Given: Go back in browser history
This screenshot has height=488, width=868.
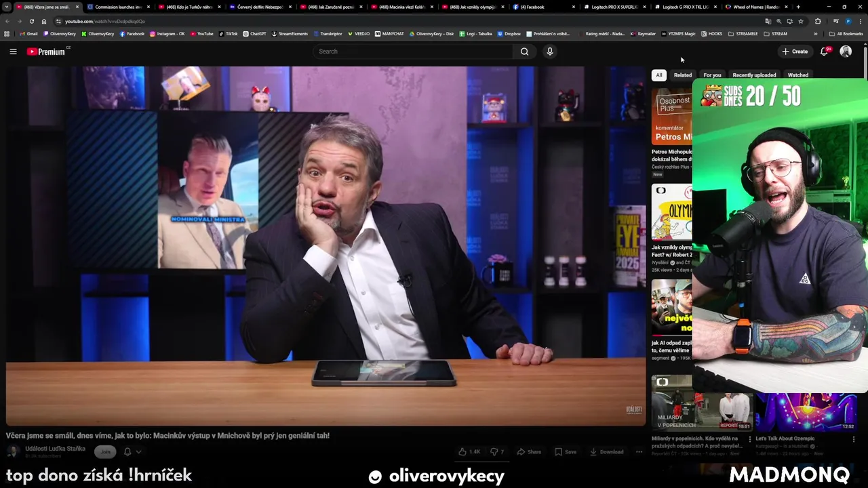Looking at the screenshot, I should [7, 21].
